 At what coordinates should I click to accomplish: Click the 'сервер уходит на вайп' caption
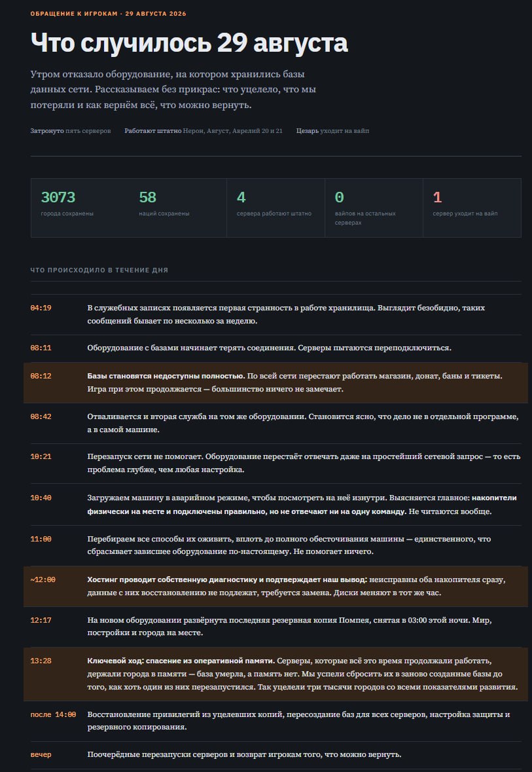(x=465, y=213)
